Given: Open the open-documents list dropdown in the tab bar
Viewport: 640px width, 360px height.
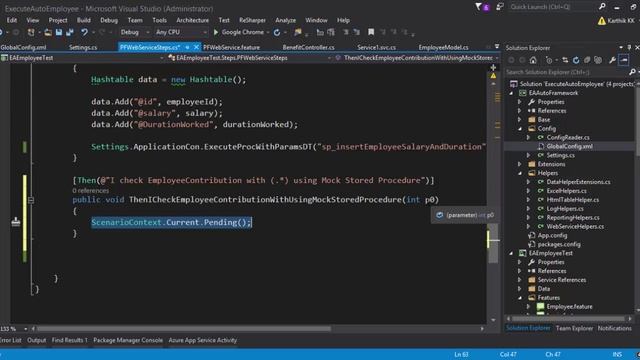Looking at the screenshot, I should click(497, 47).
